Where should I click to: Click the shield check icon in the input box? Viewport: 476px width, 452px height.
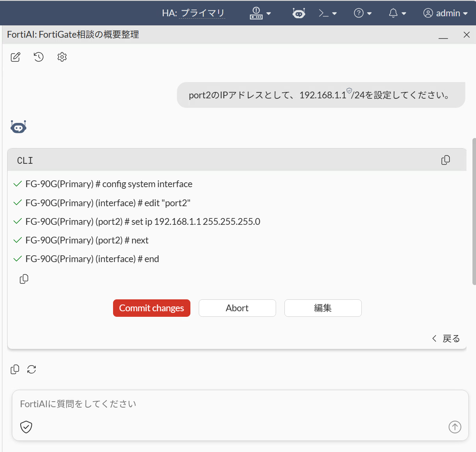pyautogui.click(x=26, y=427)
